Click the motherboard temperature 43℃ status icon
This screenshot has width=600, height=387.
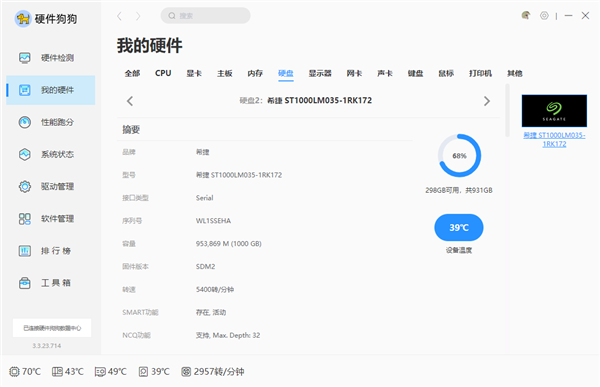point(57,371)
